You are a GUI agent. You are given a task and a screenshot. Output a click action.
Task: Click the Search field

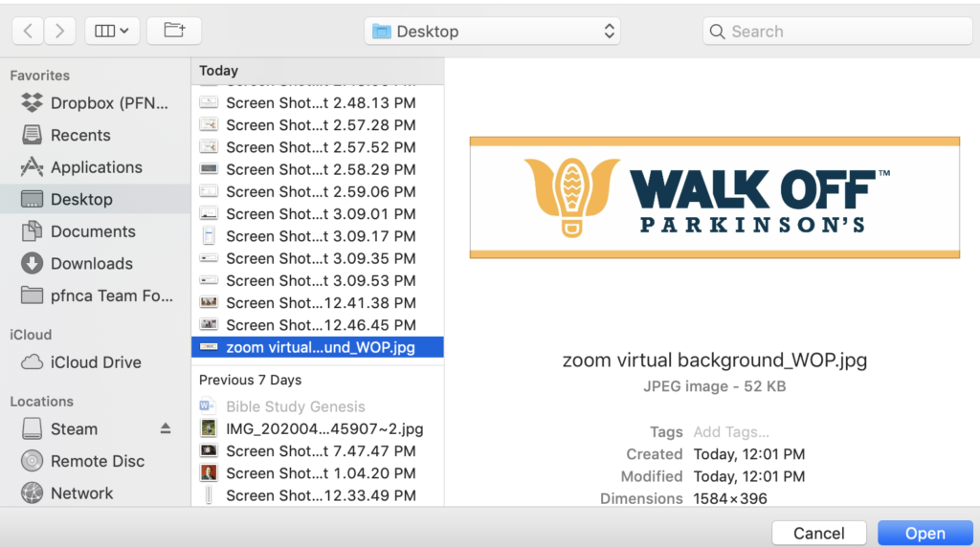[837, 32]
